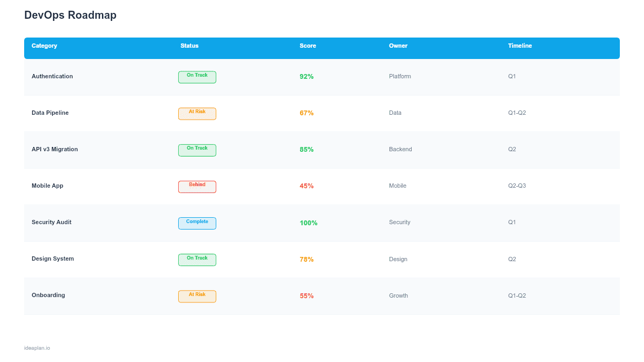644x362 pixels.
Task: Select the At Risk badge for Data Pipeline
Action: point(197,114)
